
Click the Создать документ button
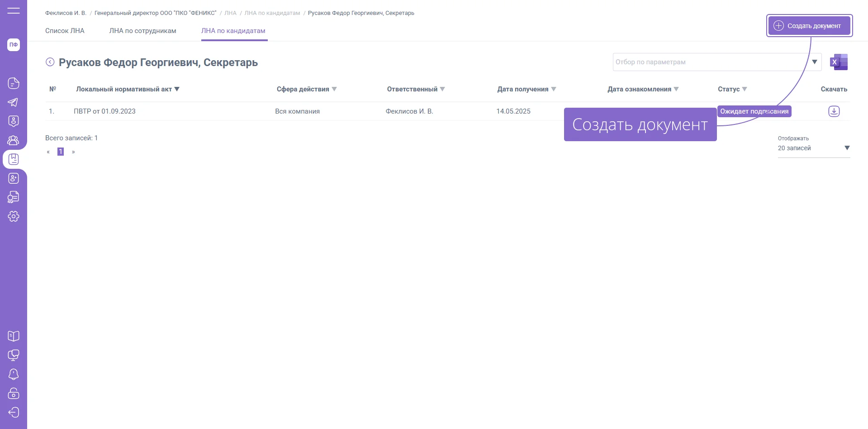[809, 26]
